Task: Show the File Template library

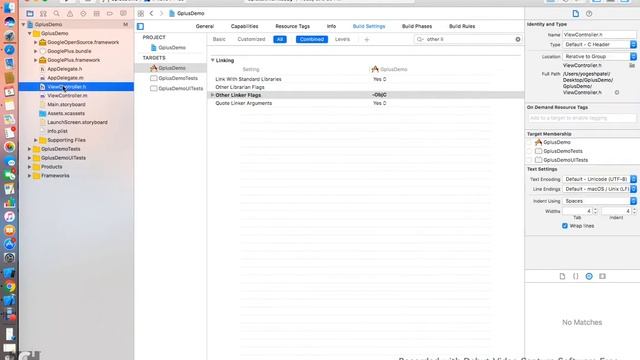Action: pos(562,276)
